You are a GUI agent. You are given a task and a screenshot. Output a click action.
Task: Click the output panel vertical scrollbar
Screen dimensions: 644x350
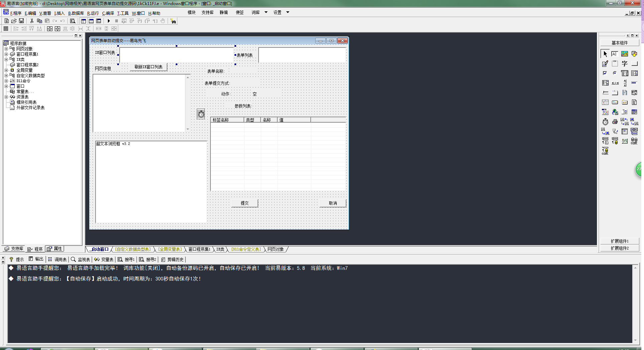coord(635,304)
